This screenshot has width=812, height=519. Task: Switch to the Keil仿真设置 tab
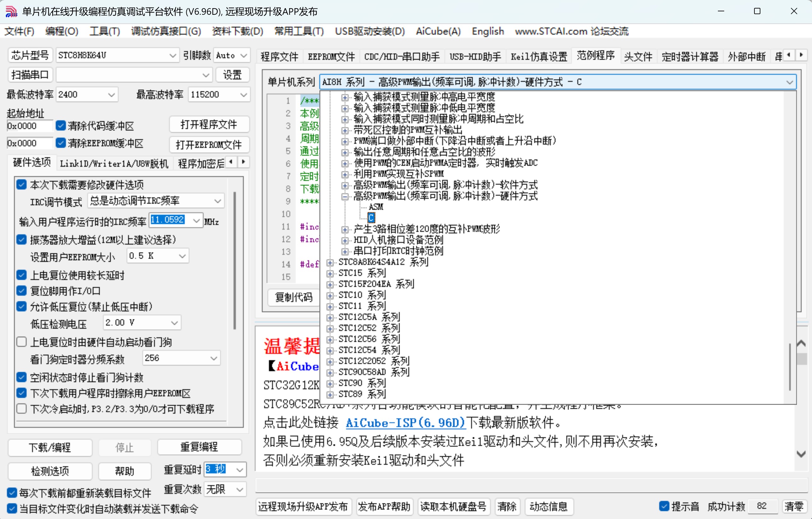pyautogui.click(x=539, y=56)
